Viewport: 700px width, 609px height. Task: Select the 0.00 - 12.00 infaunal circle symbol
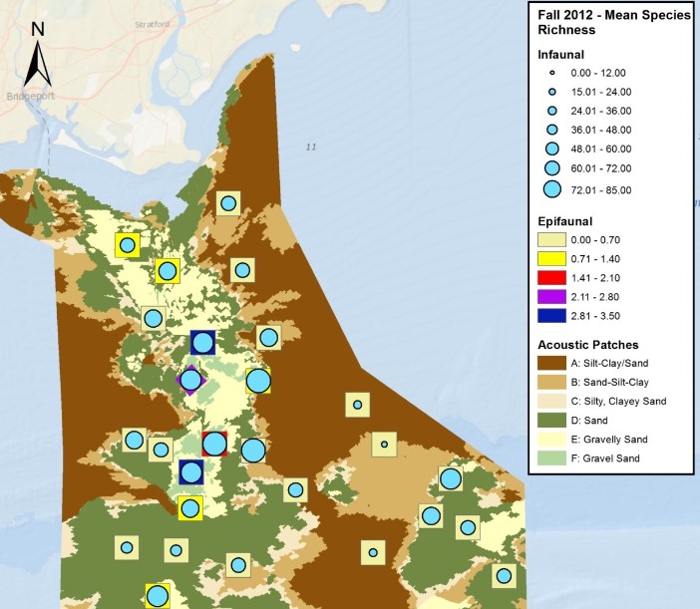coord(552,73)
